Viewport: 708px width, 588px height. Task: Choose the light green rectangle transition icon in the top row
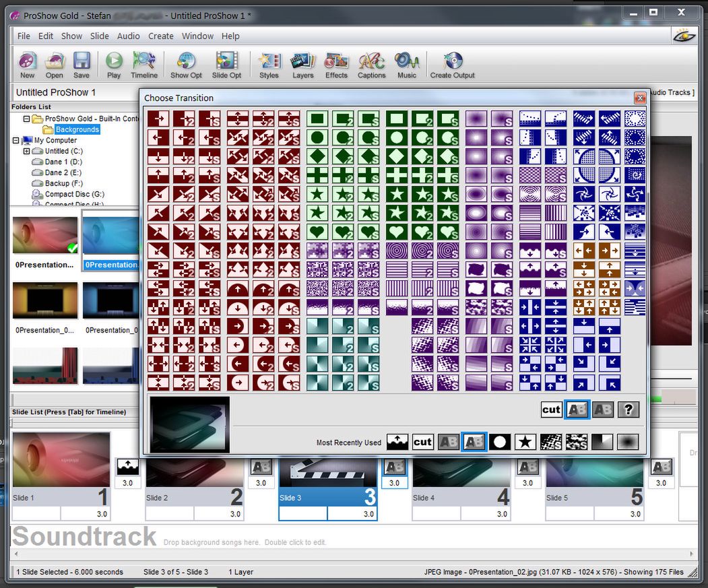[317, 119]
